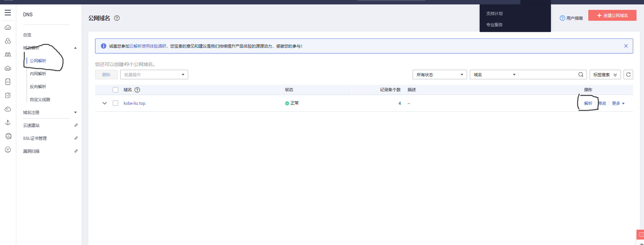Select 自定义线路 in the sidebar

click(x=40, y=99)
